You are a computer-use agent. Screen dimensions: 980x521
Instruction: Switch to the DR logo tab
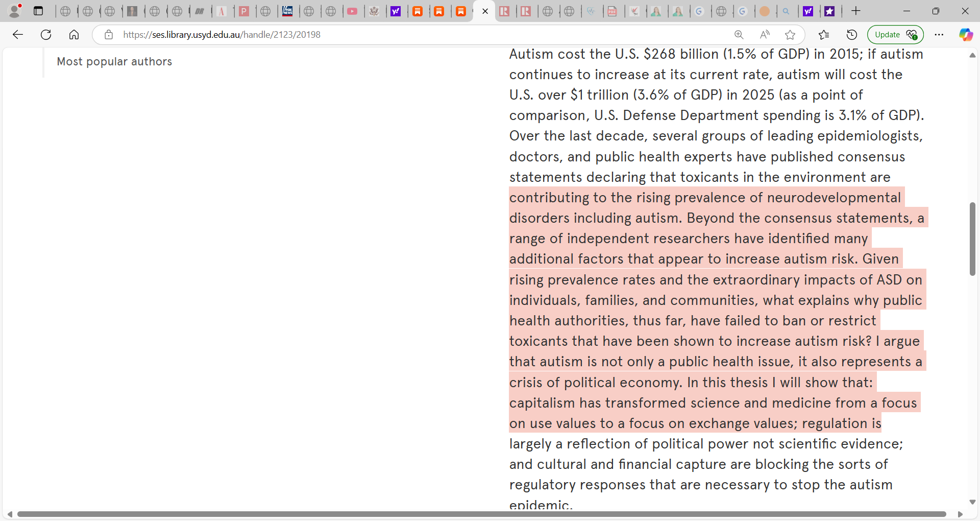(200, 11)
